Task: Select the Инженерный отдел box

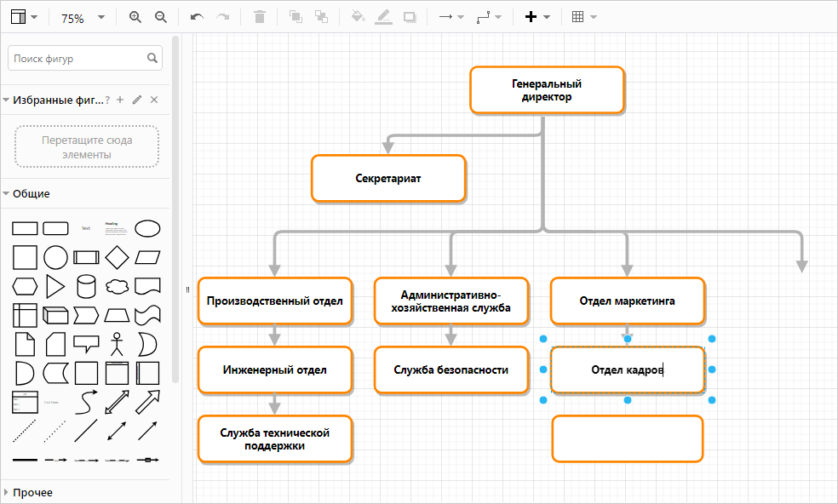Action: [275, 369]
